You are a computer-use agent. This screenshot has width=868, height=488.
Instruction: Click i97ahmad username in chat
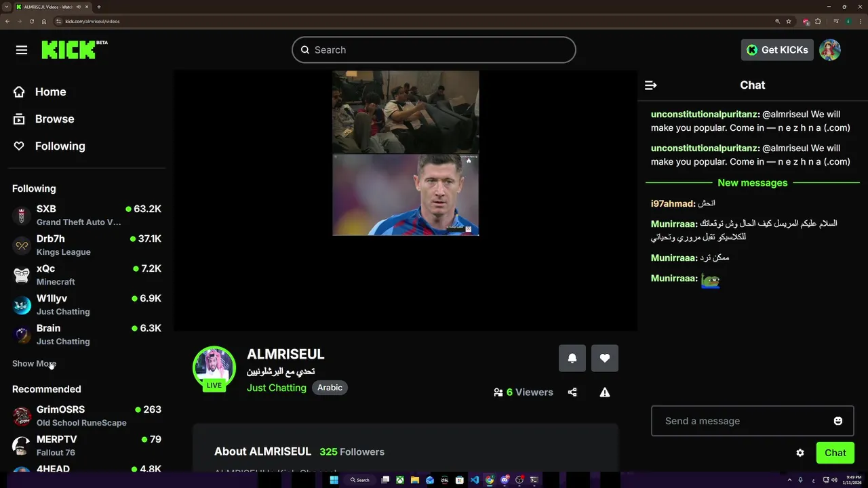tap(673, 203)
